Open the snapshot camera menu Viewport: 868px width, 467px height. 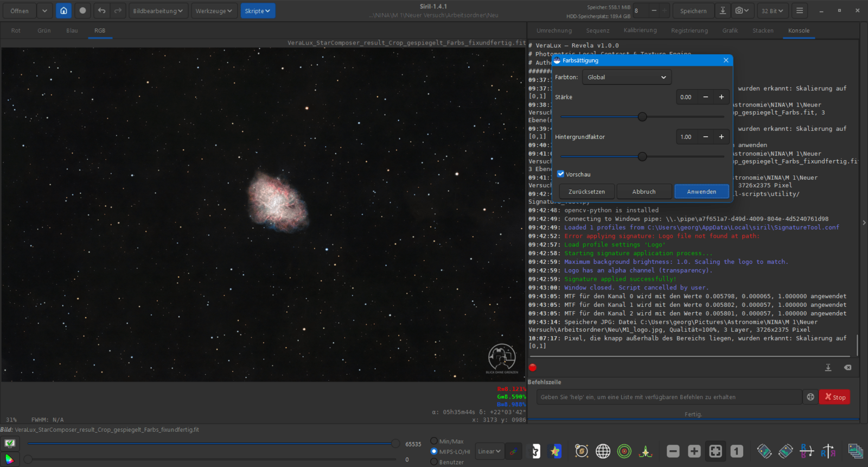742,11
